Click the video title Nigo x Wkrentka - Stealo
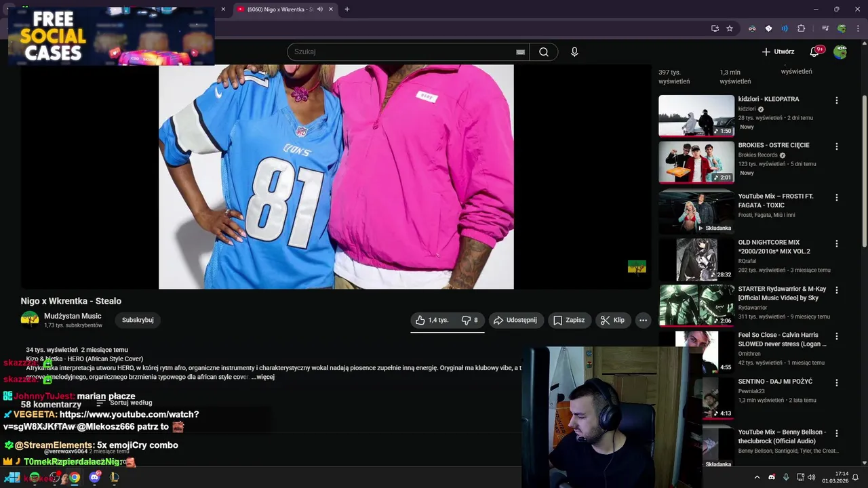 click(71, 301)
